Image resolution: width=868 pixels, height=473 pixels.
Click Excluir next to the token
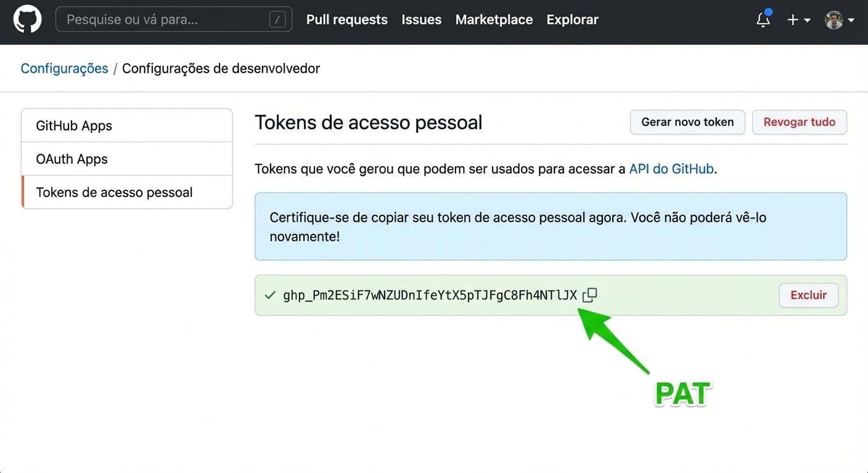pos(808,295)
